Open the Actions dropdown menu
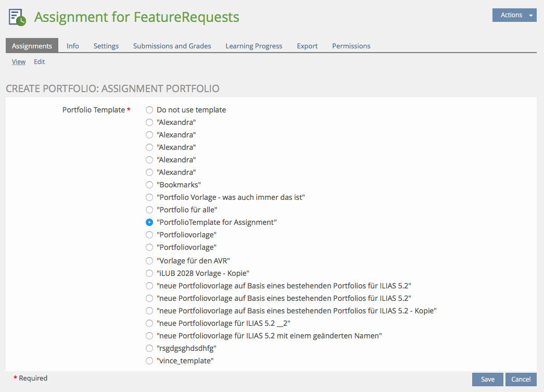The width and height of the screenshot is (544, 392). (514, 15)
